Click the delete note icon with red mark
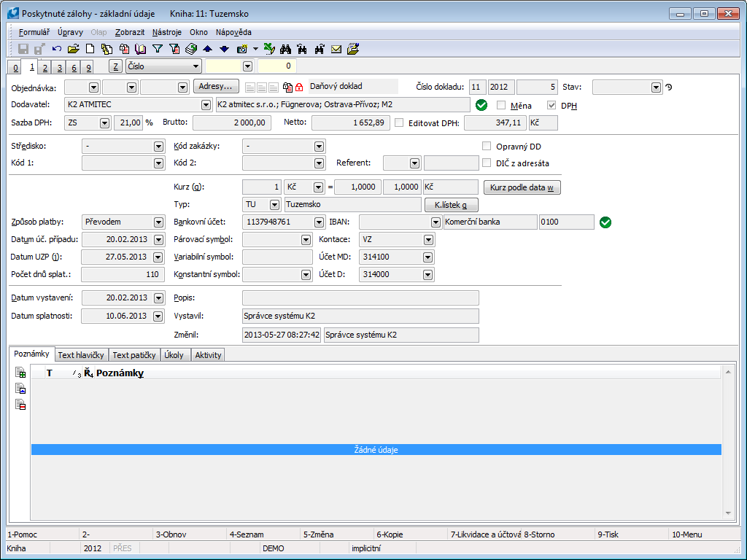Image resolution: width=747 pixels, height=560 pixels. pyautogui.click(x=21, y=405)
